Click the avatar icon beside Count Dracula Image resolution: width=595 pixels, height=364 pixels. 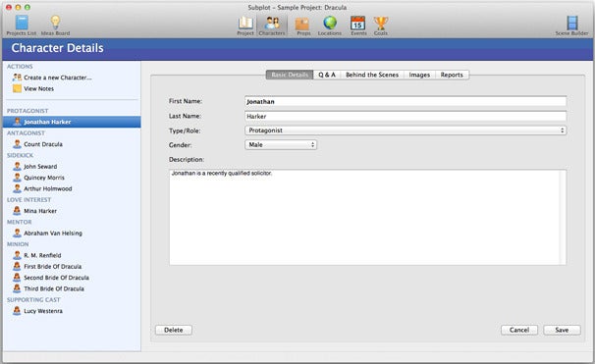(x=17, y=144)
